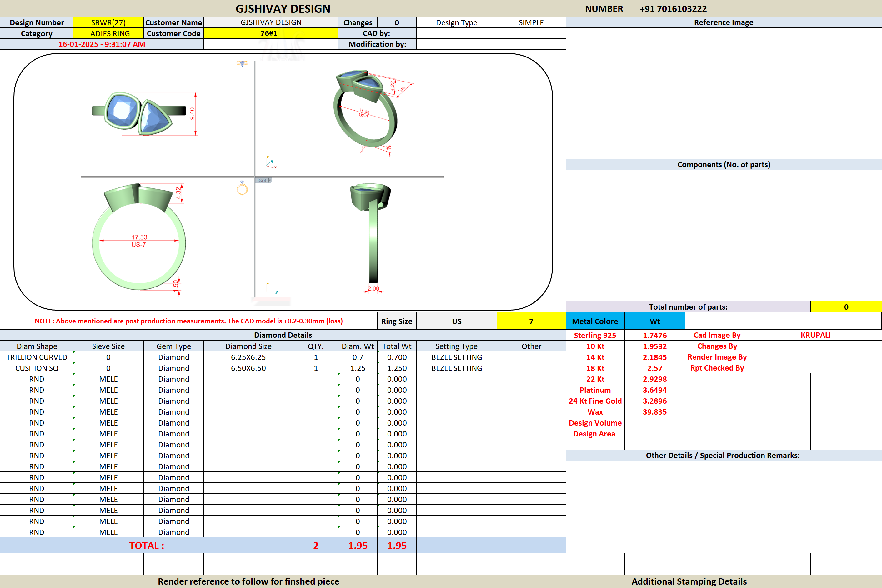Click the Setting Type column header
Viewport: 882px width, 588px height.
click(457, 346)
